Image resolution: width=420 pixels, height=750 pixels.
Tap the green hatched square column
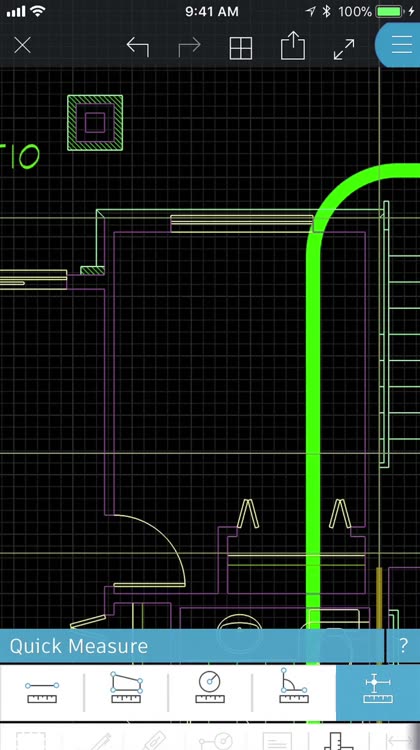(x=95, y=123)
